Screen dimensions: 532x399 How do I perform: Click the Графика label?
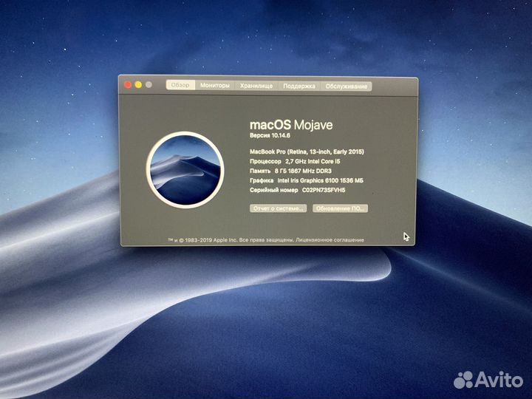pos(262,180)
